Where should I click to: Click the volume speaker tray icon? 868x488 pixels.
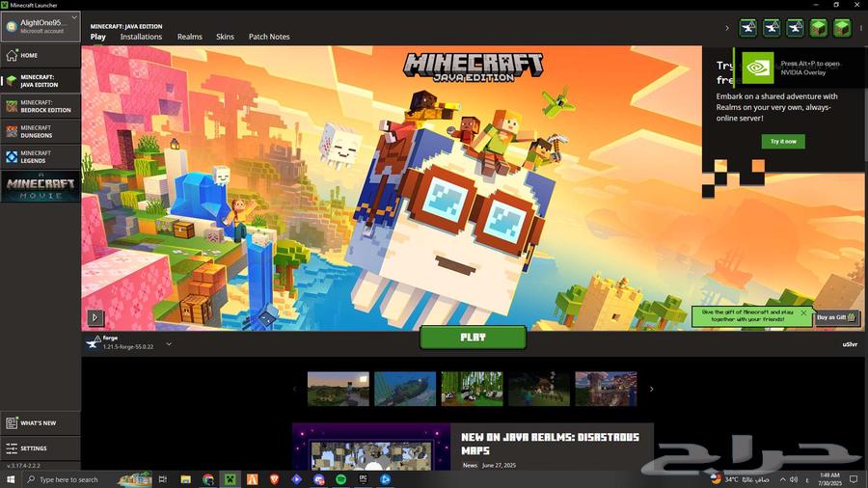tap(794, 479)
